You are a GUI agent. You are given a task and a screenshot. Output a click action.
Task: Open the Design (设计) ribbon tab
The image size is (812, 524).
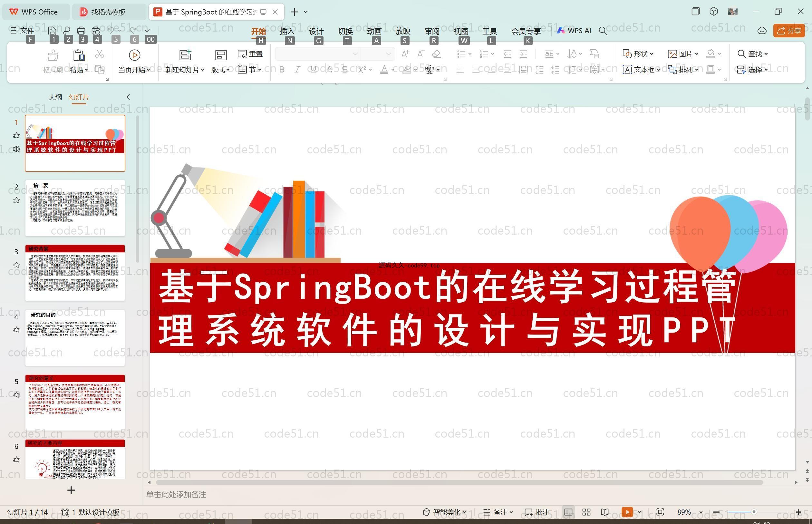316,31
